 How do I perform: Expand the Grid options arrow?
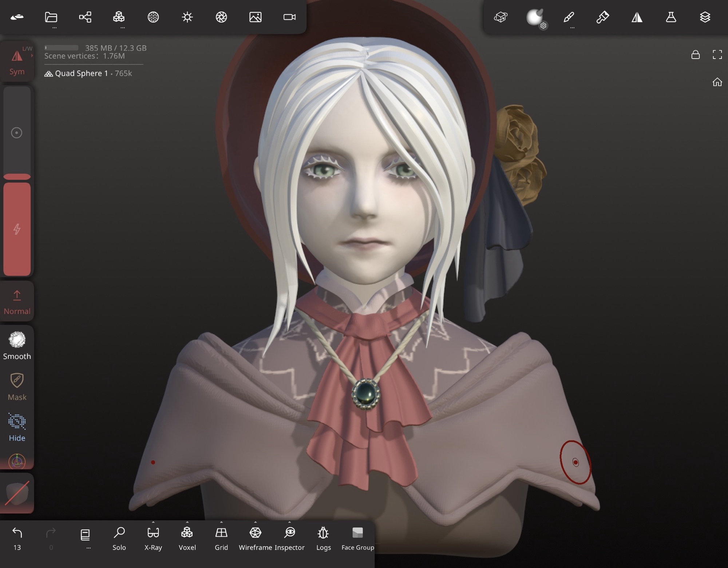pyautogui.click(x=221, y=523)
